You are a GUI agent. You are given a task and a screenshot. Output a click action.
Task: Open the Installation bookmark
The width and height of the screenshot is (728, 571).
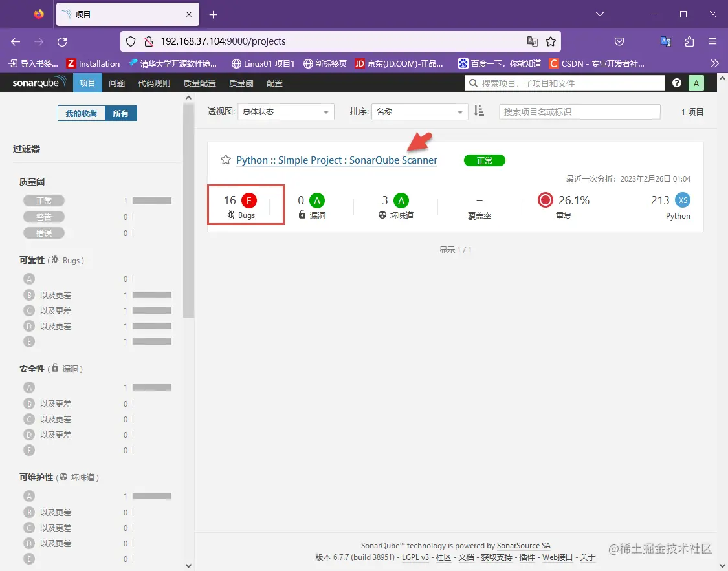tap(93, 63)
